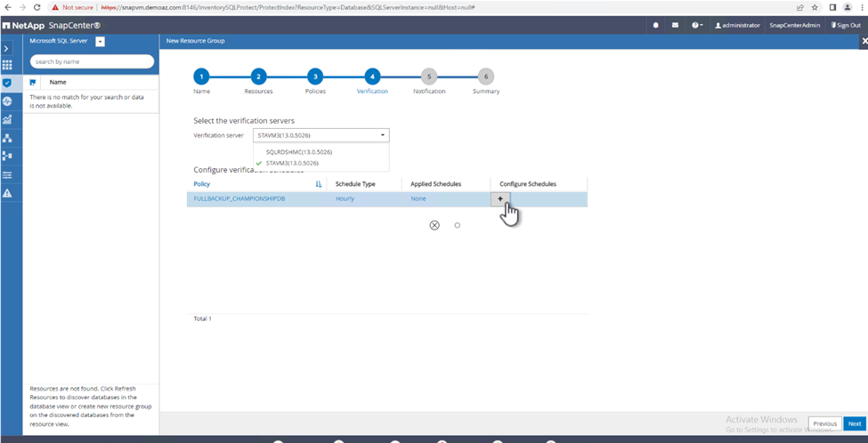The width and height of the screenshot is (868, 443).
Task: Click the None applied schedules cell
Action: [418, 198]
